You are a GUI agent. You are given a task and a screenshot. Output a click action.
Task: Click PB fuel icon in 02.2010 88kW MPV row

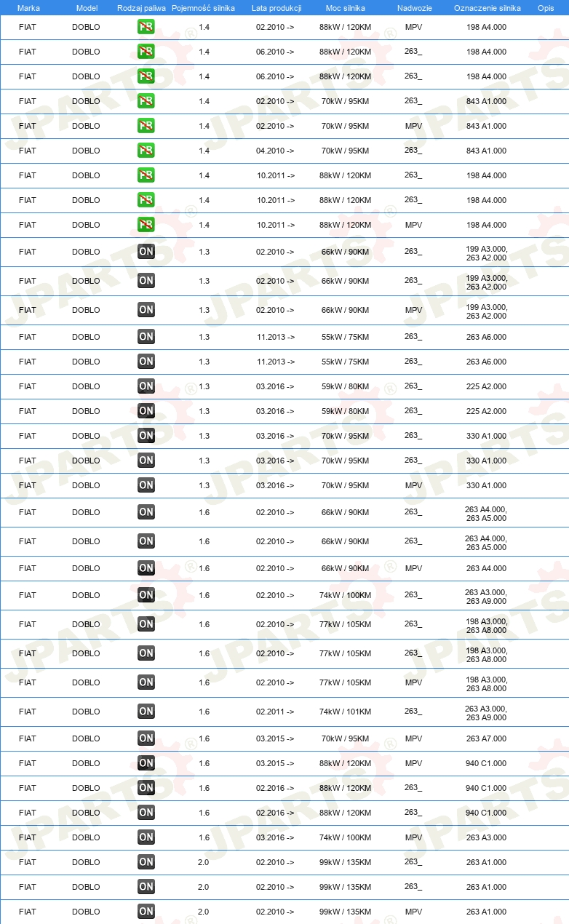[146, 27]
